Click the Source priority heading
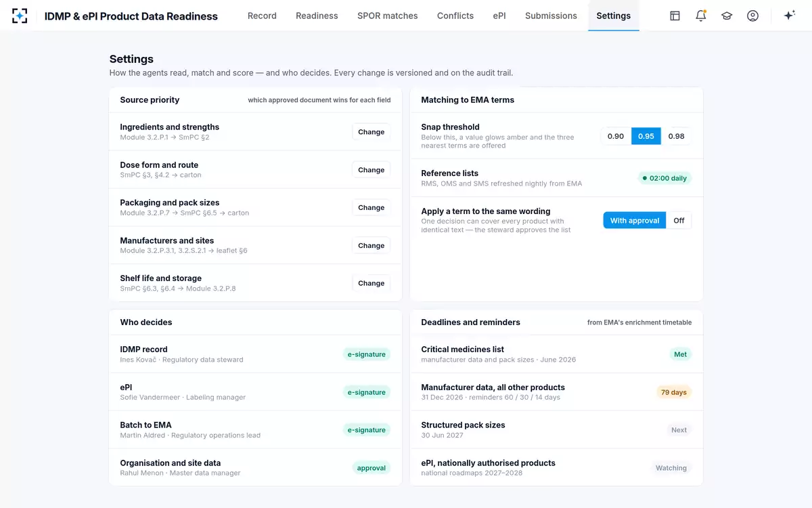Viewport: 812px width, 508px height. click(150, 100)
